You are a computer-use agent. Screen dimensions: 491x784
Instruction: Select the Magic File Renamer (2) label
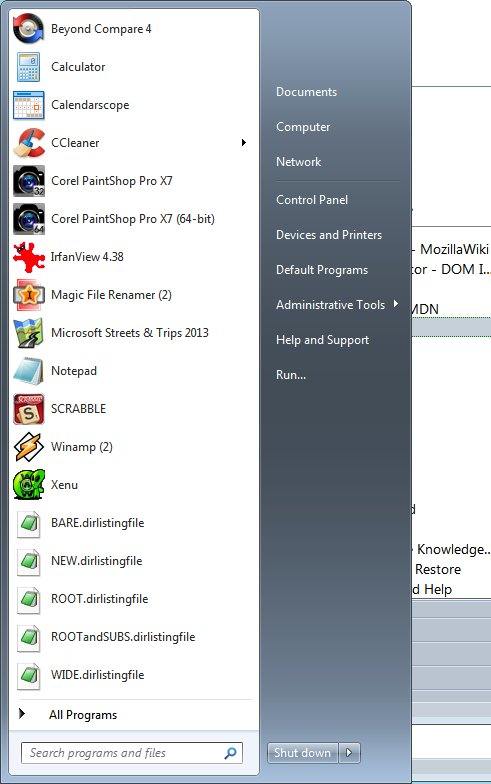[x=111, y=295]
